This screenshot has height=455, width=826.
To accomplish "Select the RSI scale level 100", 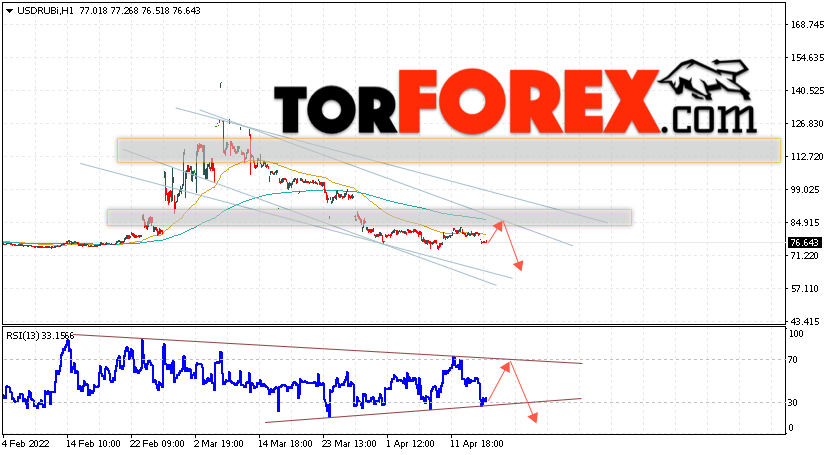I will tap(796, 334).
